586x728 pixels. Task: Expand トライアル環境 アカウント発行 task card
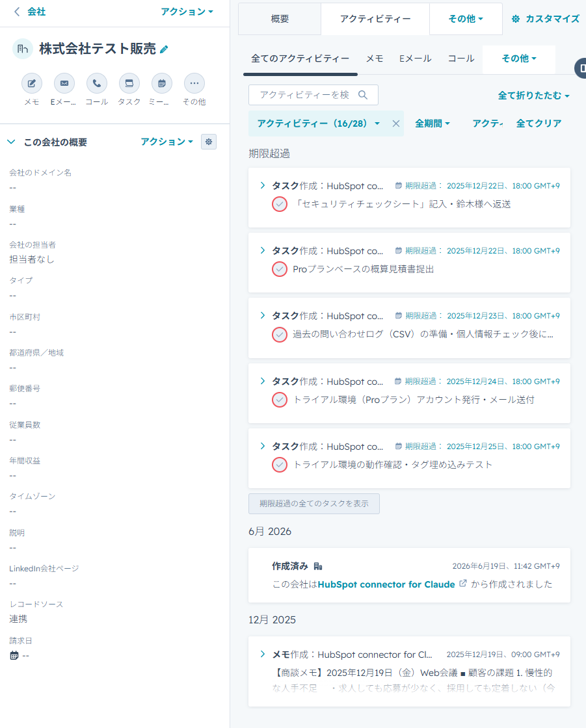pyautogui.click(x=263, y=381)
